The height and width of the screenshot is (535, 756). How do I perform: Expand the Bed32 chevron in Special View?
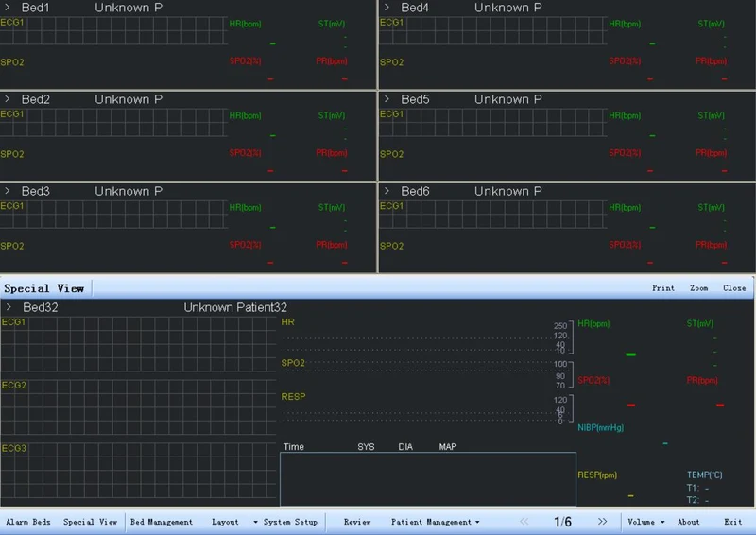coord(9,307)
